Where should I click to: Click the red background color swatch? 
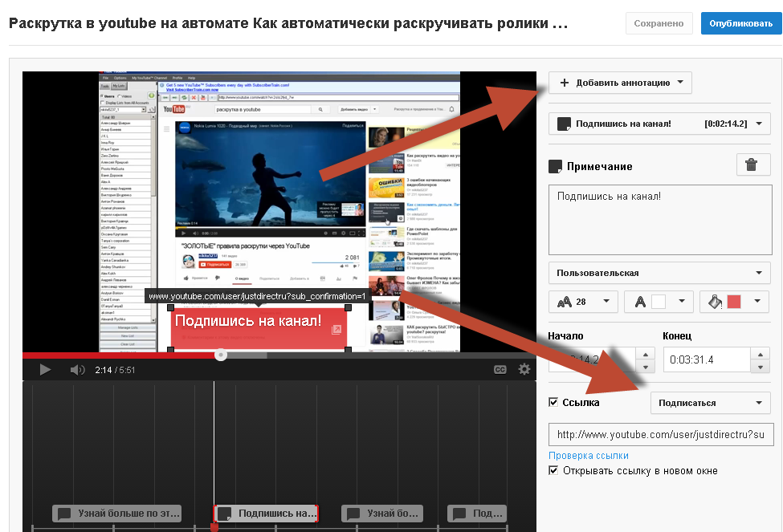pyautogui.click(x=733, y=302)
